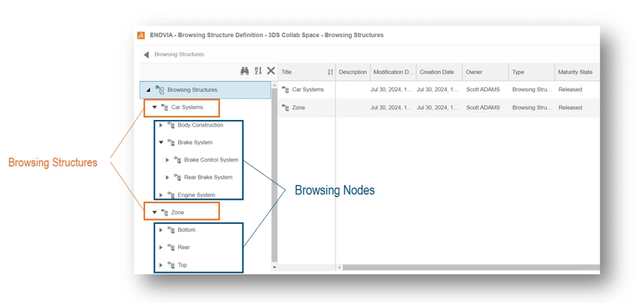Image resolution: width=644 pixels, height=303 pixels.
Task: Expand the Top node under Zone
Action: click(x=162, y=265)
